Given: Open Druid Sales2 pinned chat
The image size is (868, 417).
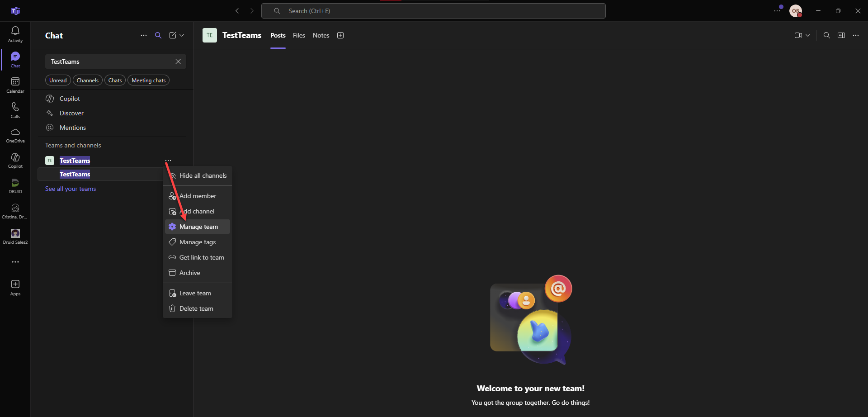Looking at the screenshot, I should pyautogui.click(x=15, y=237).
